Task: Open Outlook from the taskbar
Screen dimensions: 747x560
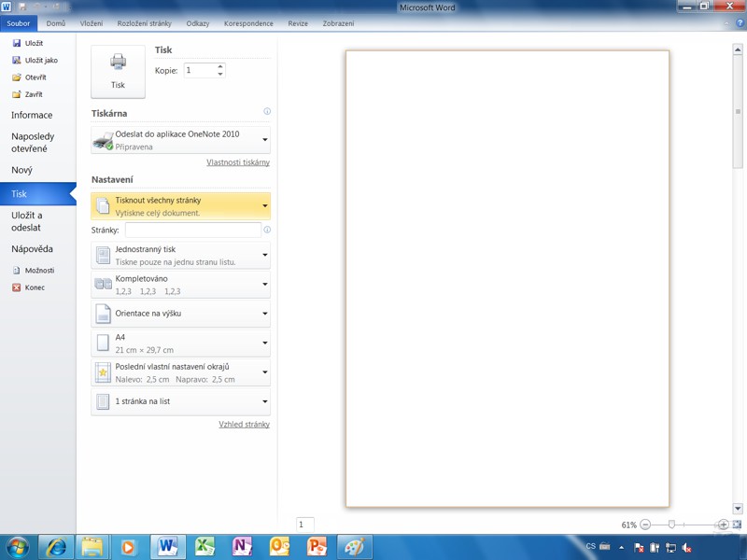Action: pyautogui.click(x=279, y=547)
